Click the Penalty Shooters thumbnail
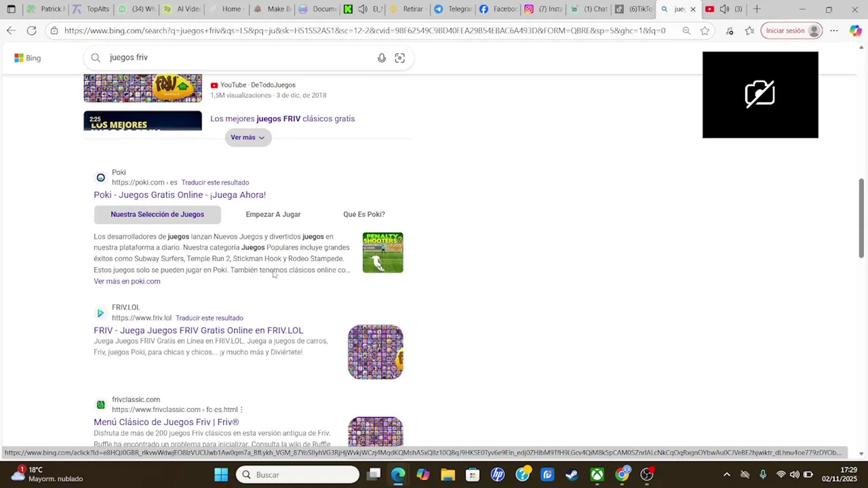The width and height of the screenshot is (868, 488). pyautogui.click(x=382, y=253)
